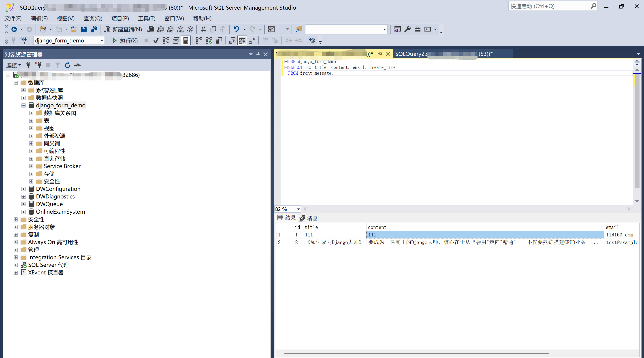
Task: Expand the 表 (Tables) folder node
Action: (31, 121)
